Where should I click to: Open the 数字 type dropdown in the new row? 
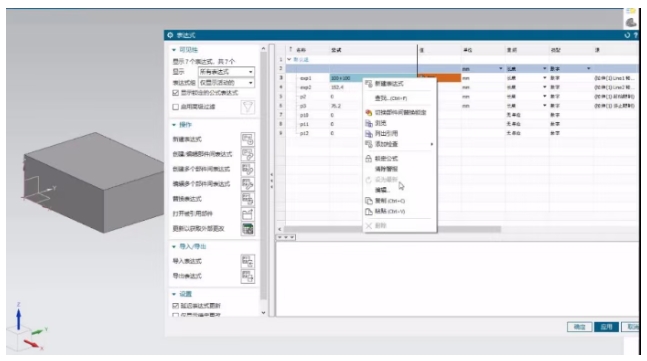(x=588, y=69)
